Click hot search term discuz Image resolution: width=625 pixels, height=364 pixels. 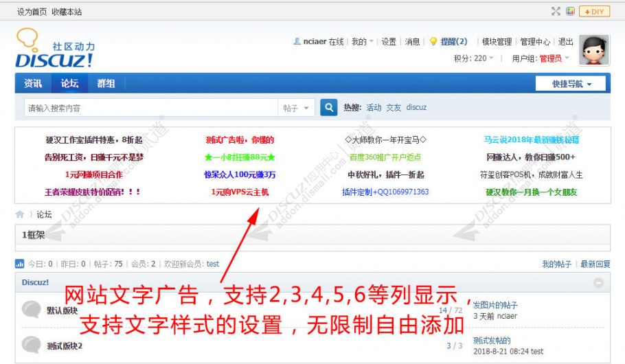pyautogui.click(x=416, y=108)
